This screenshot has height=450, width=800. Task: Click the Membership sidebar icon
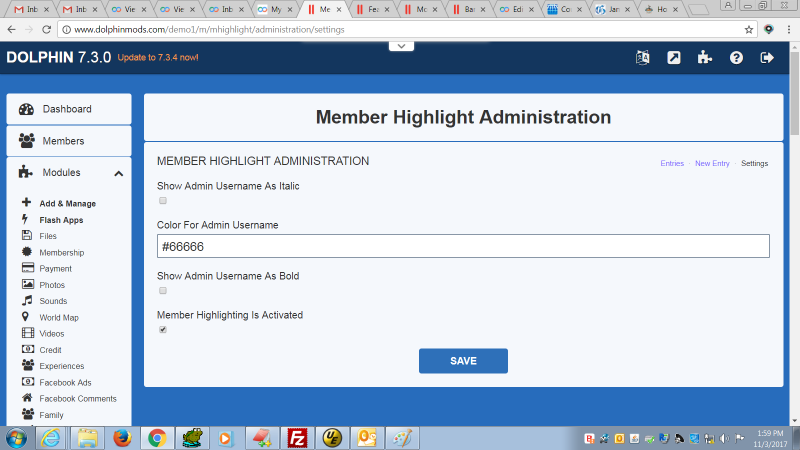27,252
